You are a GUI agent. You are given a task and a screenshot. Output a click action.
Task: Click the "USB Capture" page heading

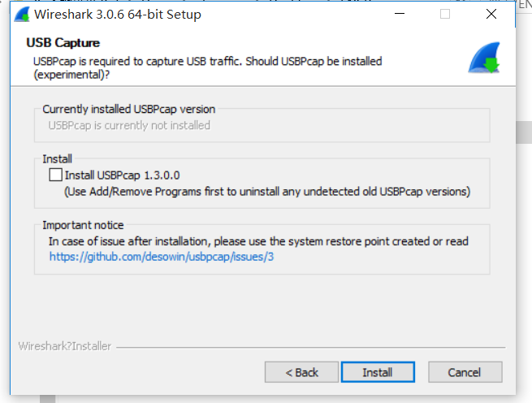63,42
